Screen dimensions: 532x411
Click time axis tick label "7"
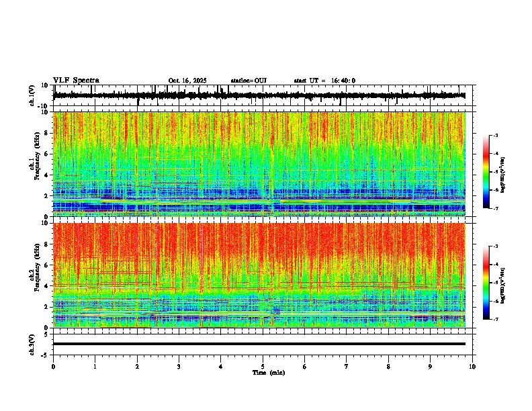coord(347,367)
